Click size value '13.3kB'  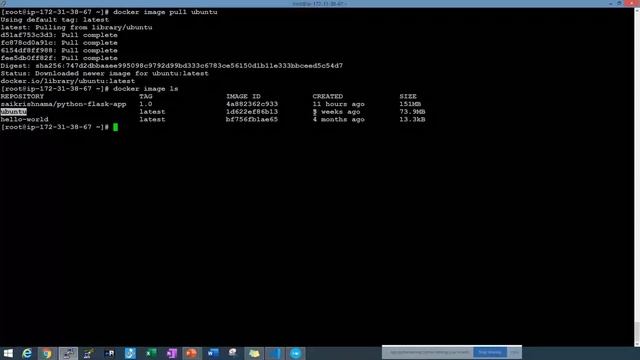(x=412, y=120)
